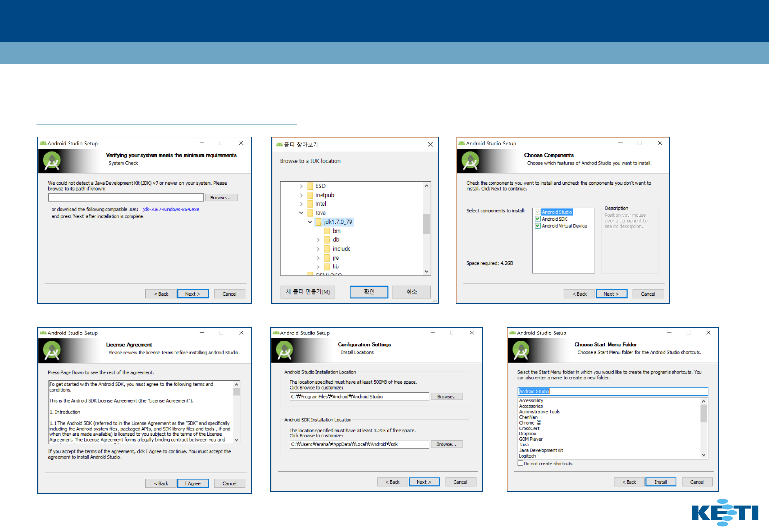Collapse the Java folder node

(301, 213)
